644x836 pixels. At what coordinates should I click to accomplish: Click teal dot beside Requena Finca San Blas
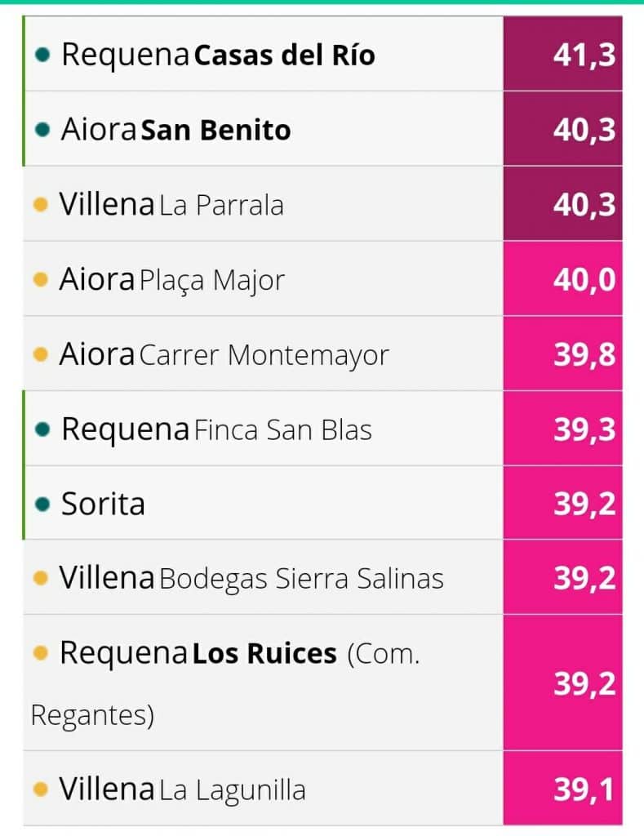click(x=42, y=429)
